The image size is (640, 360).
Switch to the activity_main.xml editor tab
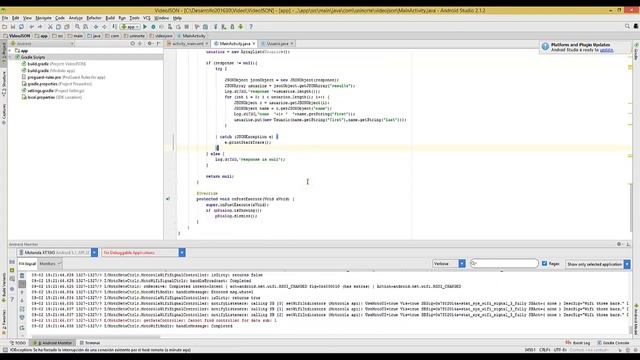coord(187,44)
